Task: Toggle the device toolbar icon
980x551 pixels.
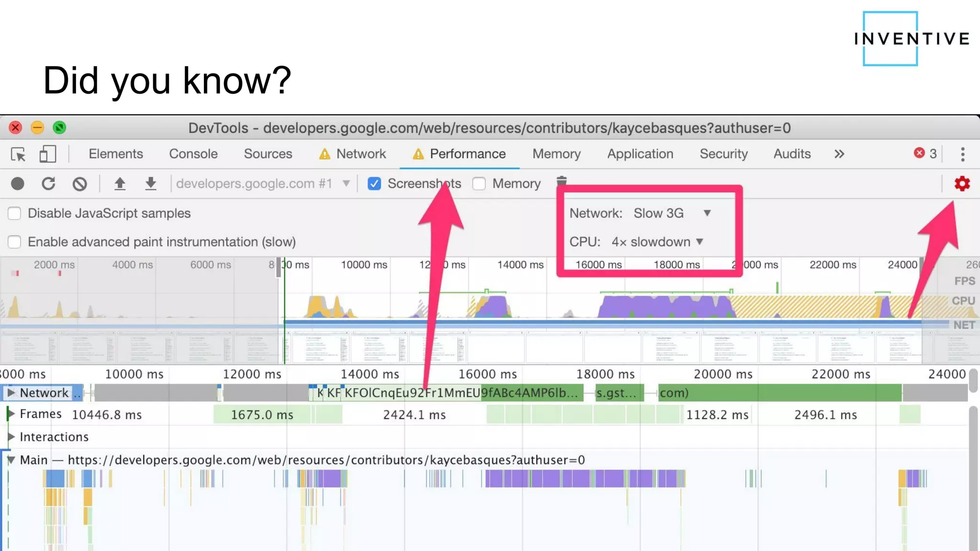Action: [47, 154]
